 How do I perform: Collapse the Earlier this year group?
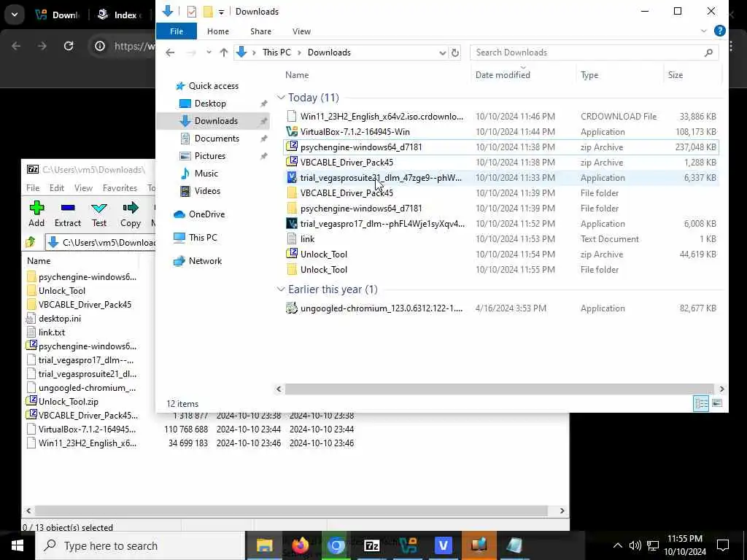coord(281,289)
